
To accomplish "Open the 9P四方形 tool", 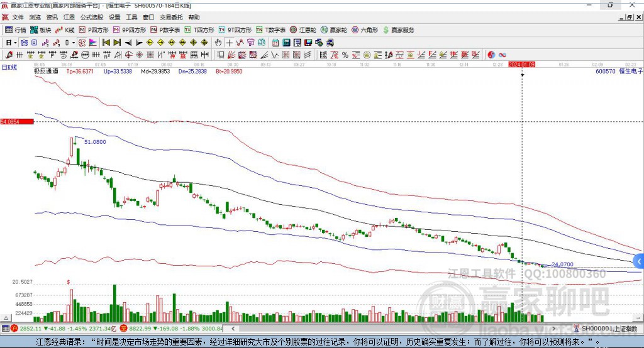I will (130, 30).
